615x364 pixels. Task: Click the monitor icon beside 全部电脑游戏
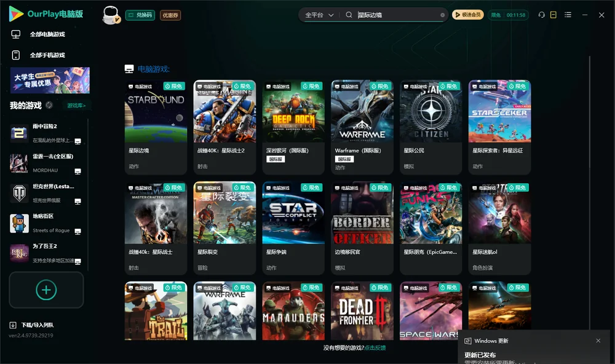(x=16, y=34)
